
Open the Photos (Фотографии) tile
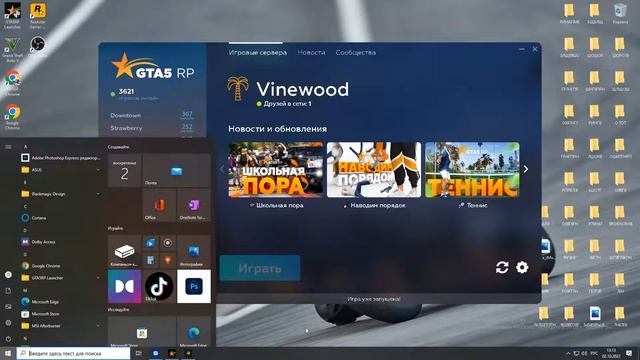194,251
